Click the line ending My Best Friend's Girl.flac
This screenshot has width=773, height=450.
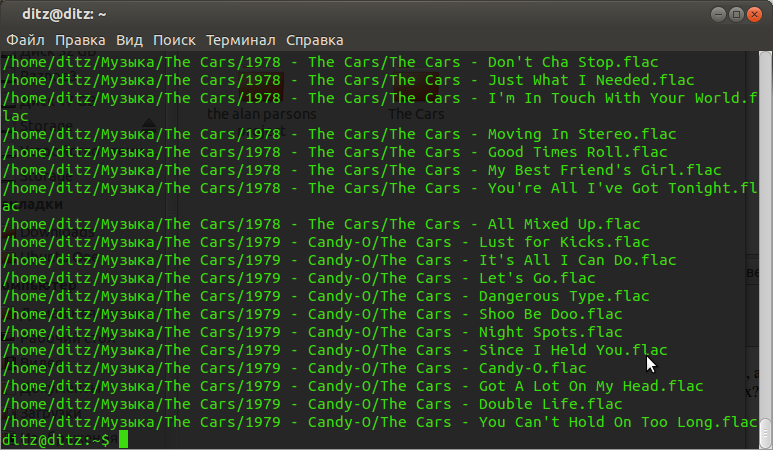(x=362, y=170)
